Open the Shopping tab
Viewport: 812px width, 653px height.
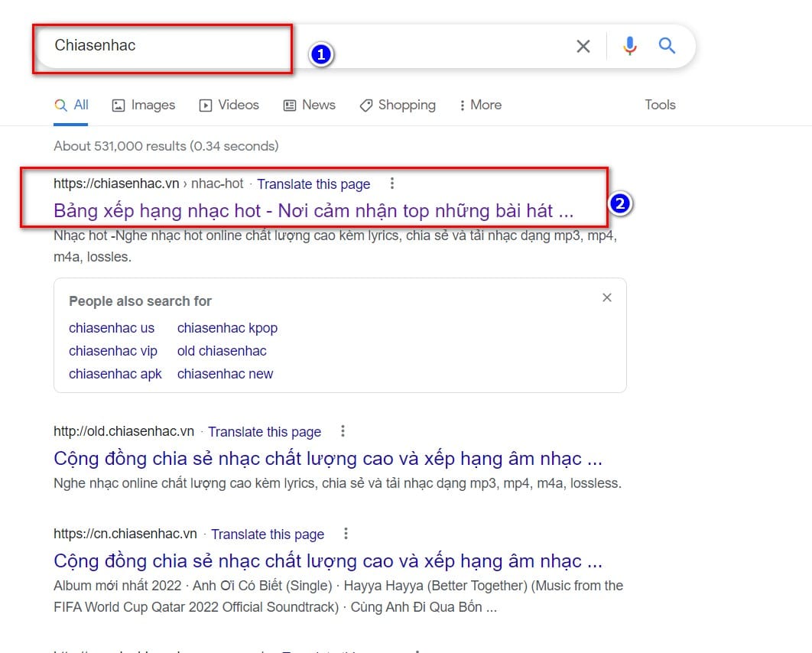[398, 105]
